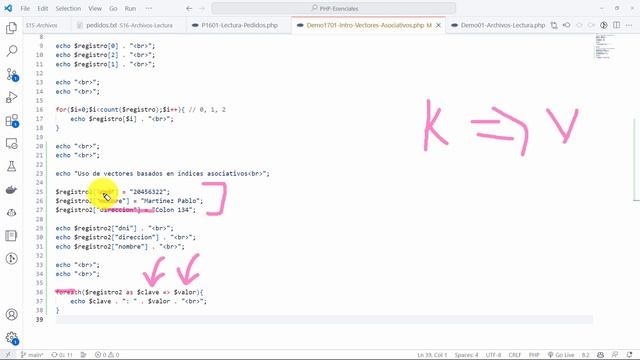Click the foreach line 36 code
This screenshot has width=640, height=360.
point(129,292)
